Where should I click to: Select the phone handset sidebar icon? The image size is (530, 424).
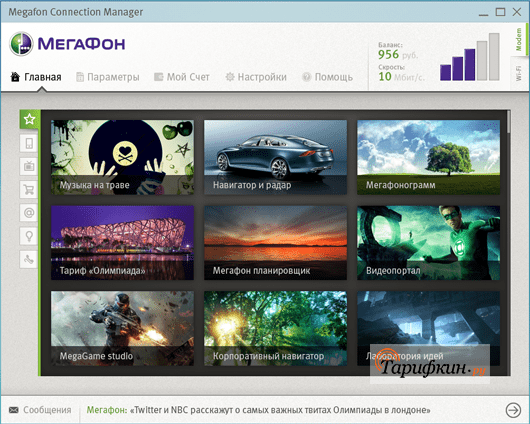tap(29, 259)
